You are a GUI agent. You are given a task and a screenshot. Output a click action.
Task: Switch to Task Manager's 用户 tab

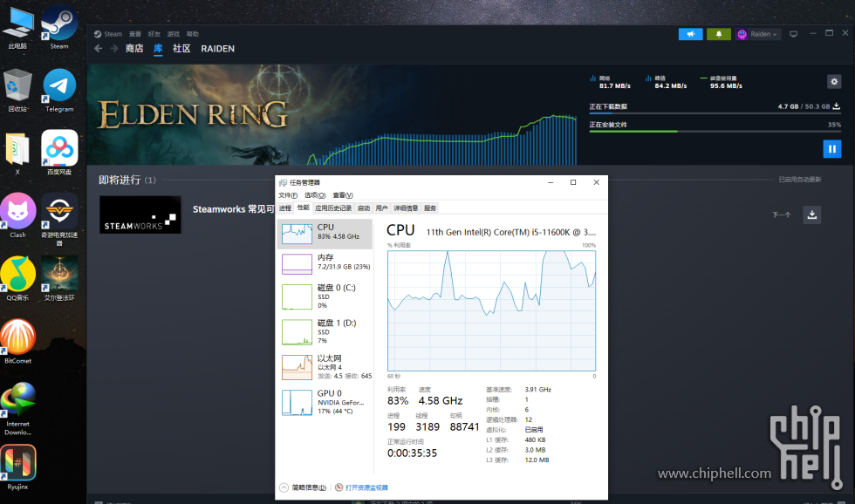click(382, 208)
